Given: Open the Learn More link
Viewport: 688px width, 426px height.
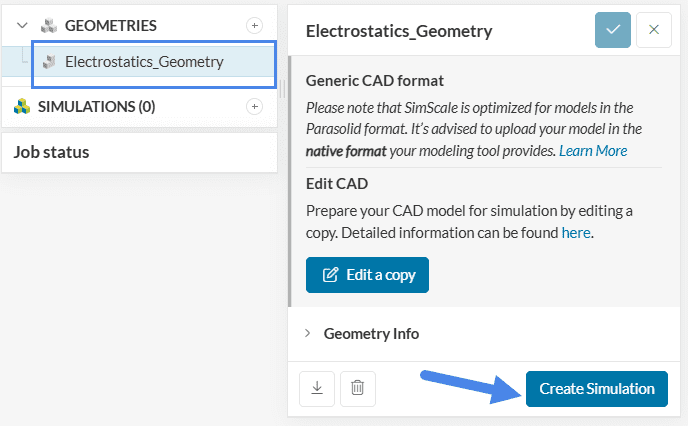Looking at the screenshot, I should [x=593, y=151].
